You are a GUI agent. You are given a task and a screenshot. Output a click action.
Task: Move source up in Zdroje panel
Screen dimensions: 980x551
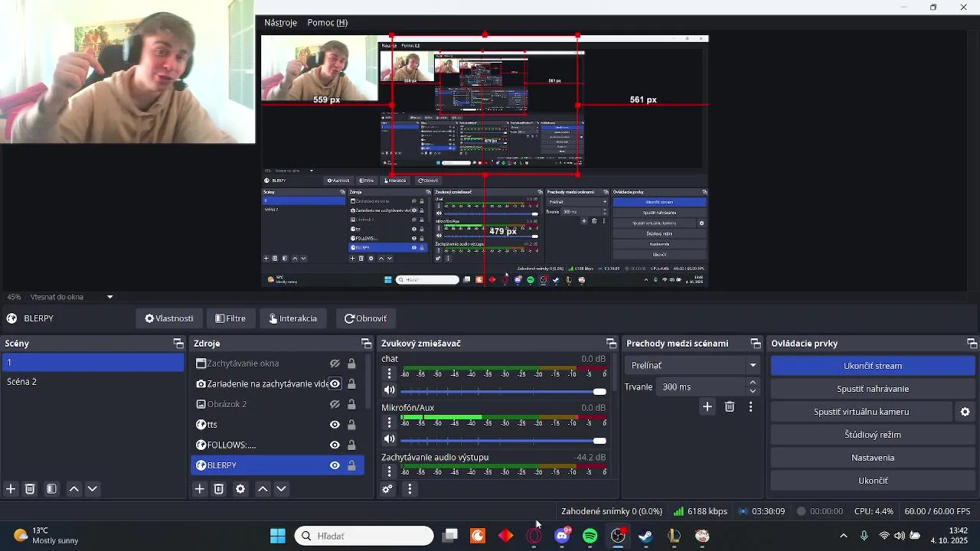coord(263,489)
